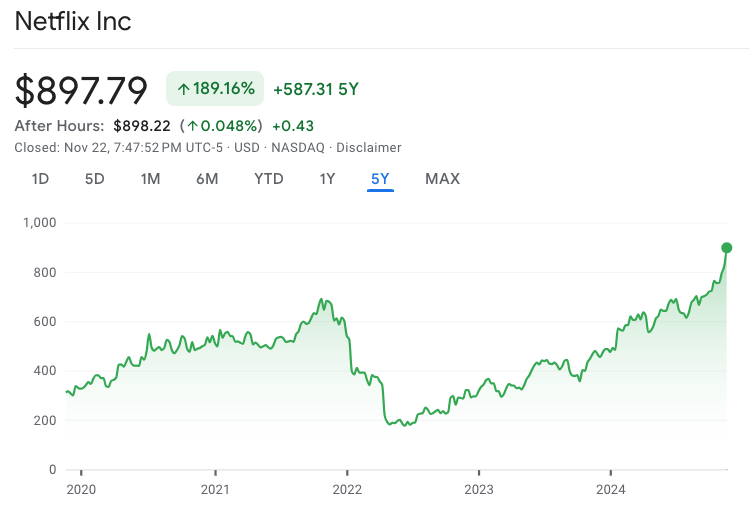Screen dimensions: 749x514
Task: Select the 1D time range tab
Action: (41, 179)
